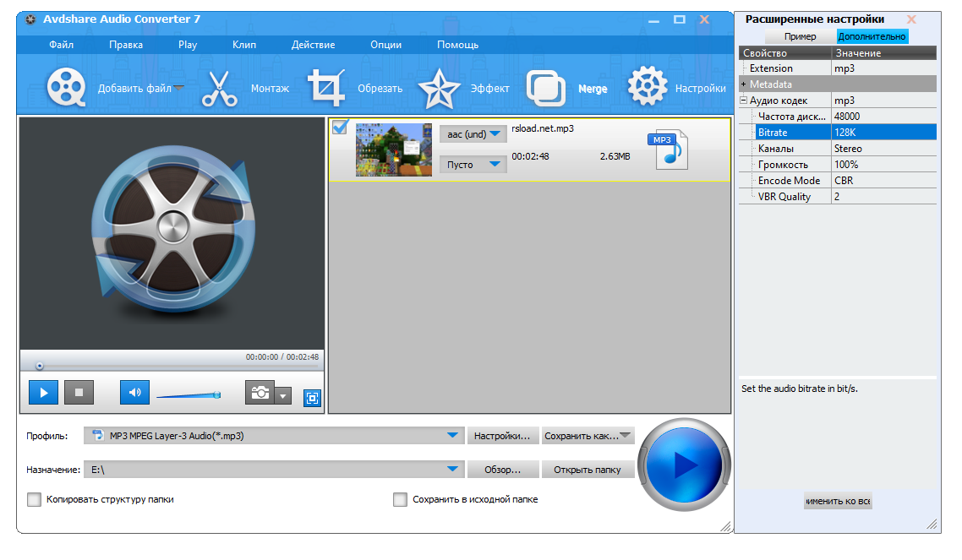Viewport: 962px width, 560px height.
Task: Open the Правка menu
Action: pos(126,45)
